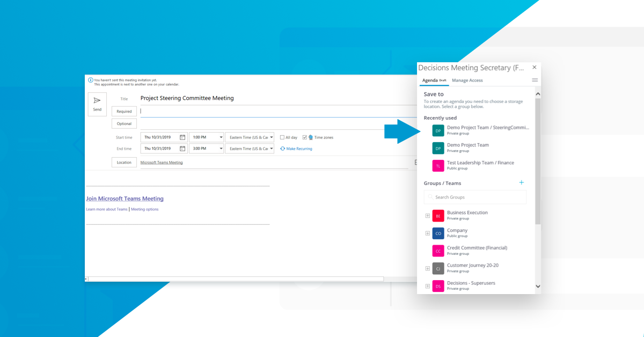Click the CJ avatar icon
Viewport: 644px width, 337px height.
tap(438, 268)
